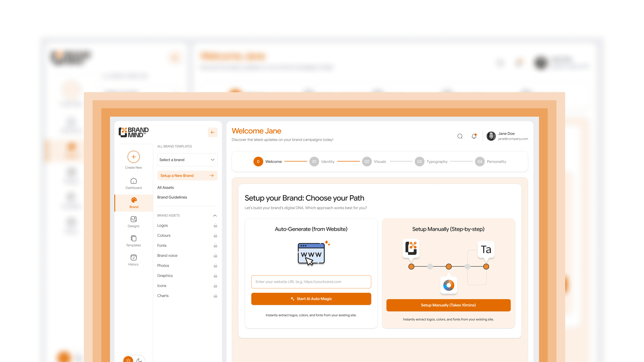This screenshot has height=362, width=644.
Task: Click the lock icon beside Brand voice
Action: click(x=215, y=255)
